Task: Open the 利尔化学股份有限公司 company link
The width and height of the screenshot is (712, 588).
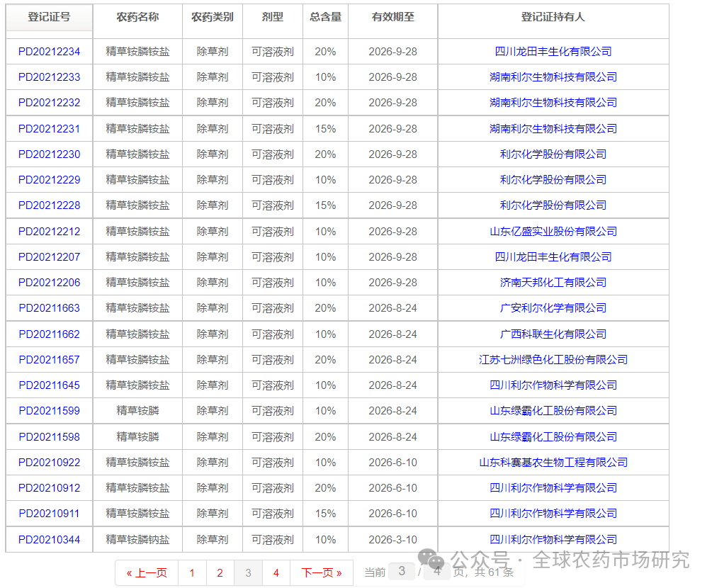Action: (552, 154)
